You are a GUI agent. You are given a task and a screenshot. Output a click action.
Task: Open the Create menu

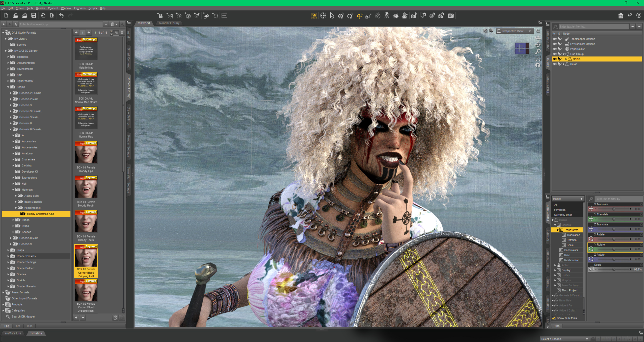coord(20,8)
